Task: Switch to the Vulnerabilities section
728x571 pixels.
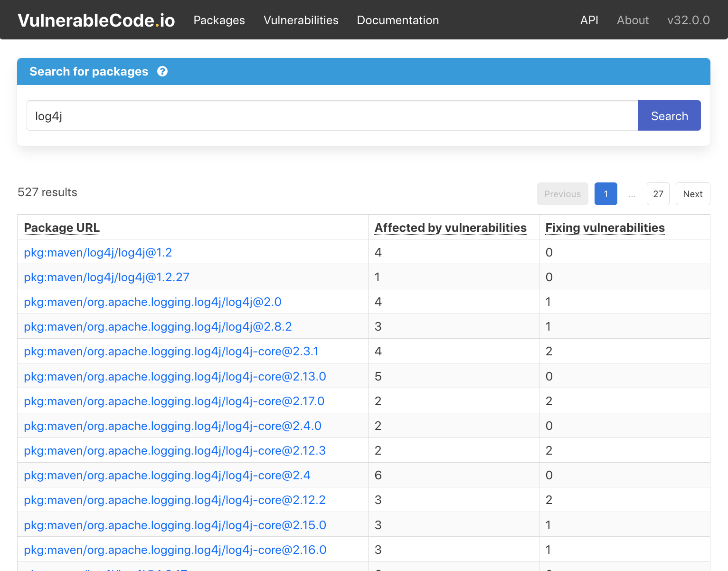Action: click(x=301, y=20)
